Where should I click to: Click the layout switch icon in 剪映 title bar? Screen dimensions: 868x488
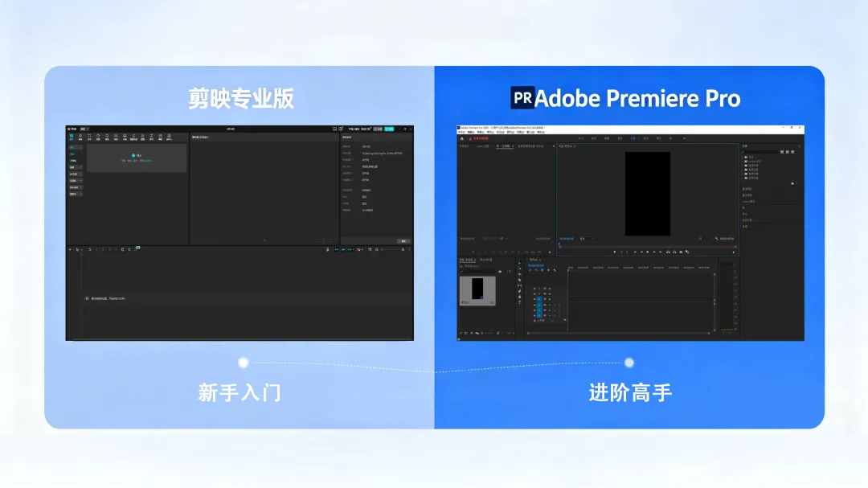pos(341,129)
